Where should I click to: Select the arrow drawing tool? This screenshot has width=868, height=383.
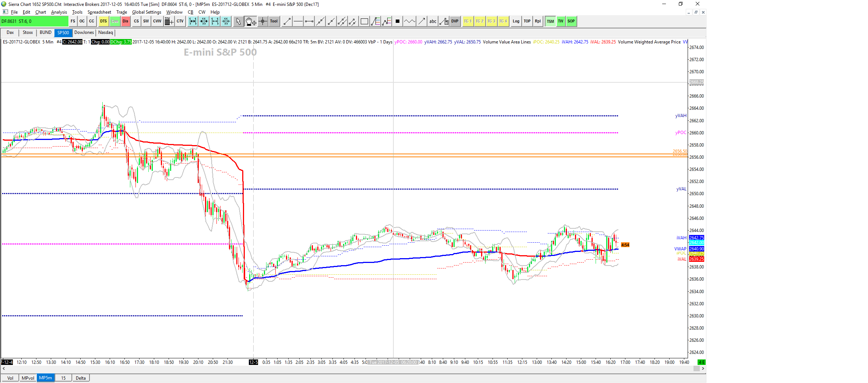pyautogui.click(x=422, y=21)
